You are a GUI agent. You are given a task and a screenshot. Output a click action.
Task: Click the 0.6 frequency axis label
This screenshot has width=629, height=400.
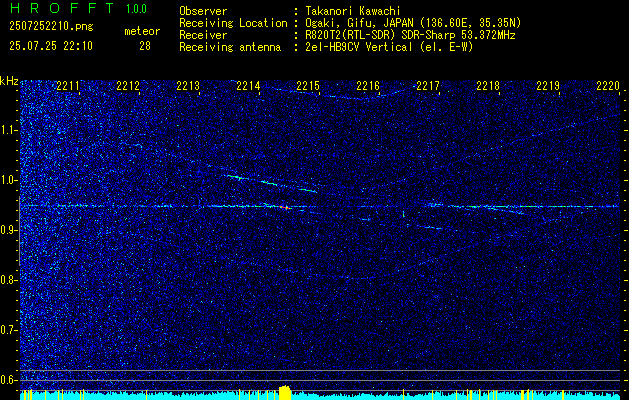click(x=8, y=380)
